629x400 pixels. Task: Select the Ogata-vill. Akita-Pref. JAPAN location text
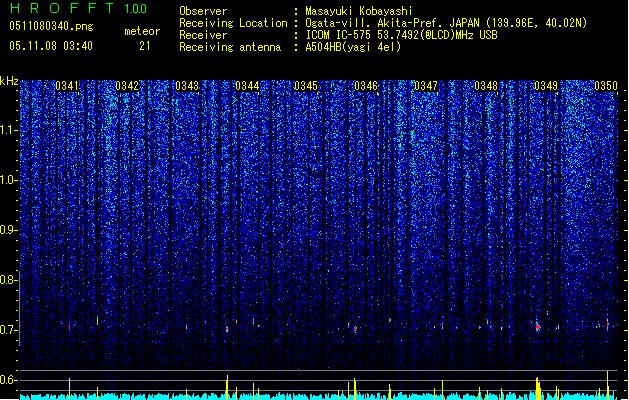446,23
